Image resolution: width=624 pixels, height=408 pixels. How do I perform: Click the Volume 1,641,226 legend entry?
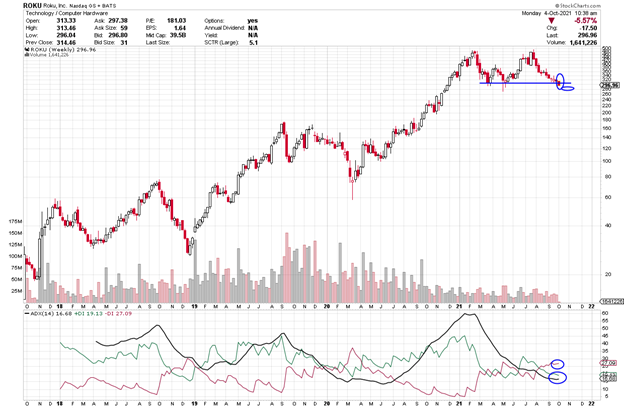pos(49,55)
